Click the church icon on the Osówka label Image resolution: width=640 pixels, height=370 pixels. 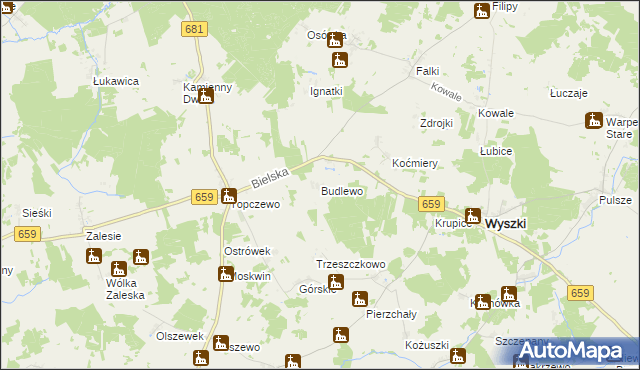[x=335, y=40]
